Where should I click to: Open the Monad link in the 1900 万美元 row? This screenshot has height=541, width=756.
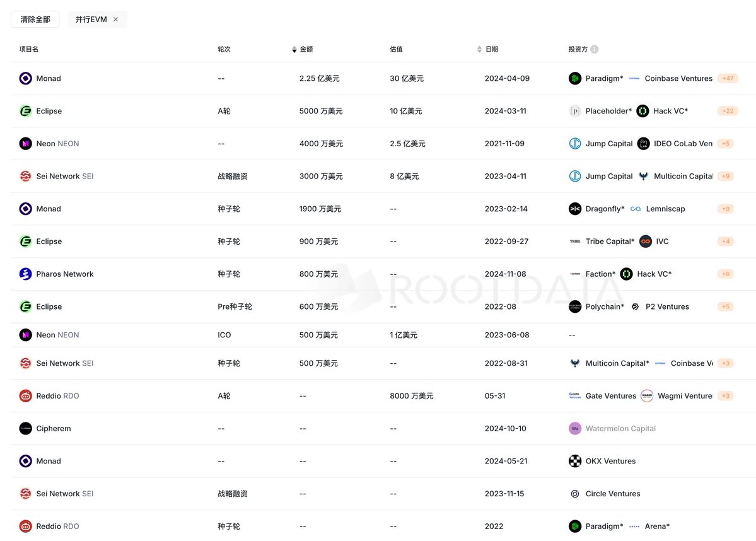click(x=49, y=209)
